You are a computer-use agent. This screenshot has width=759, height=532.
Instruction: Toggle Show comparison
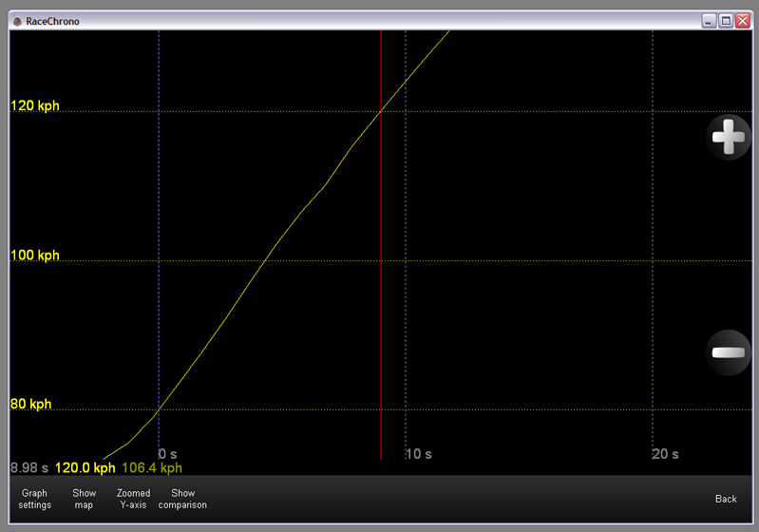(x=182, y=499)
